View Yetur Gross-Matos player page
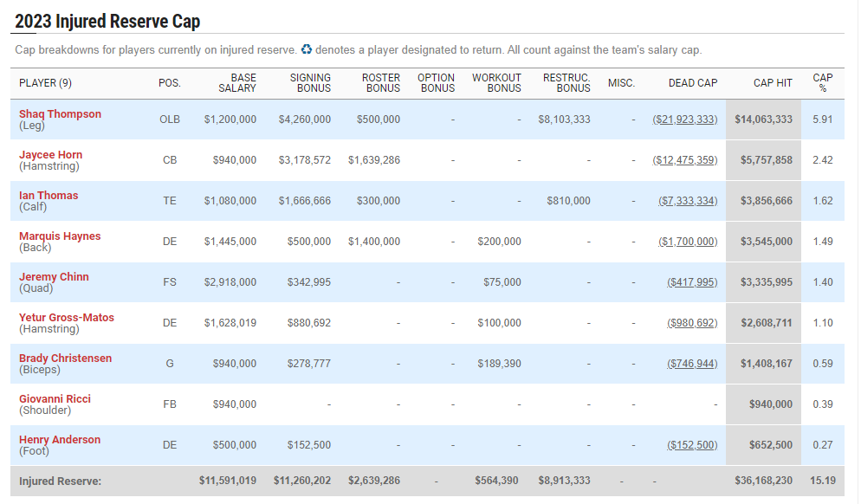Viewport: 861px width, 504px height. coord(67,318)
